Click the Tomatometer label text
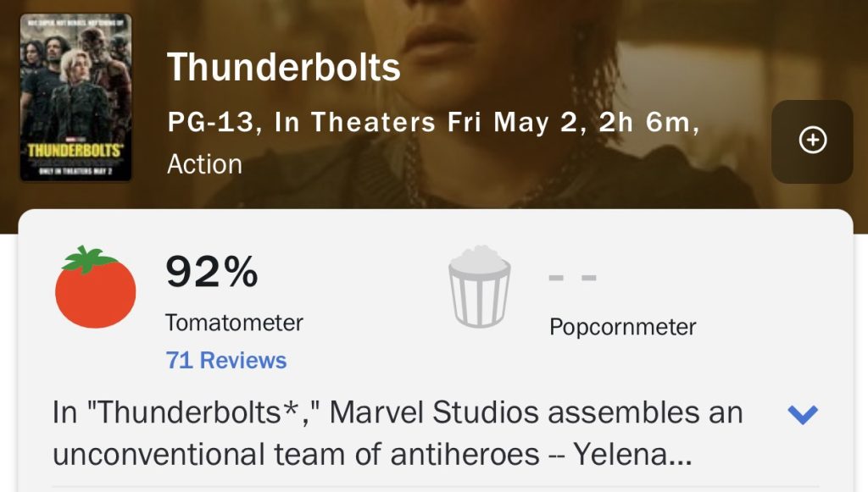868x492 pixels. (x=234, y=323)
